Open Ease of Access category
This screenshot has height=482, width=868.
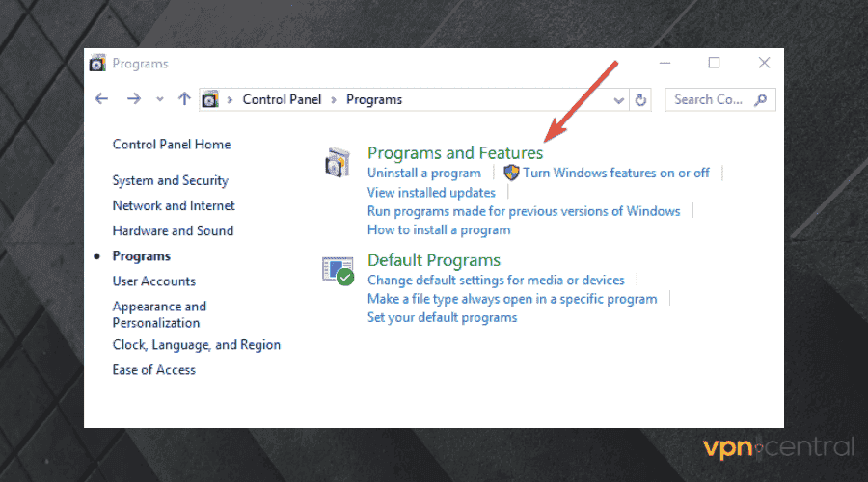pyautogui.click(x=154, y=369)
